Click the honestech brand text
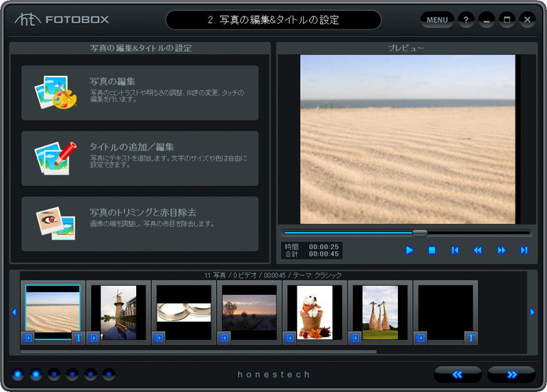Image resolution: width=547 pixels, height=392 pixels. (273, 374)
